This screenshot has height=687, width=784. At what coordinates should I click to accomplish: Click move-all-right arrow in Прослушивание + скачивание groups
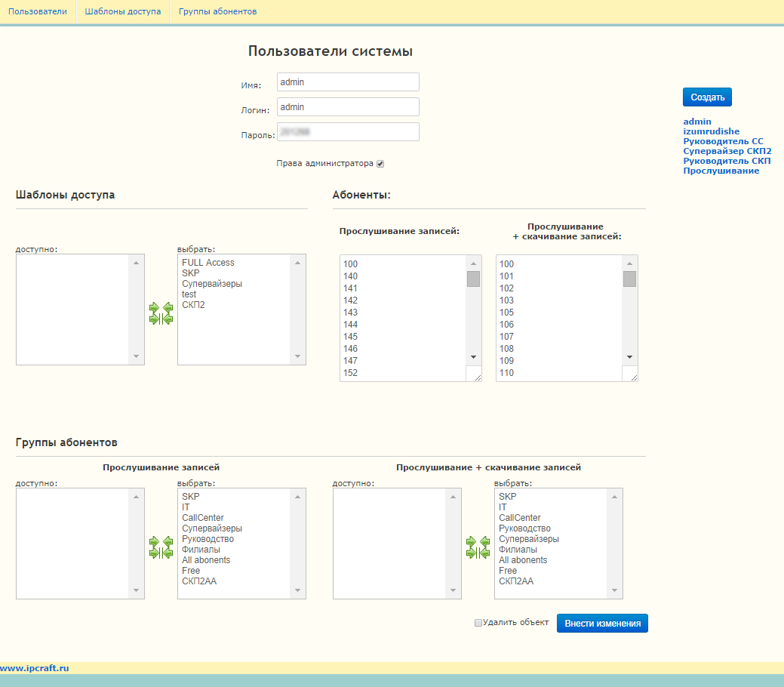(471, 553)
